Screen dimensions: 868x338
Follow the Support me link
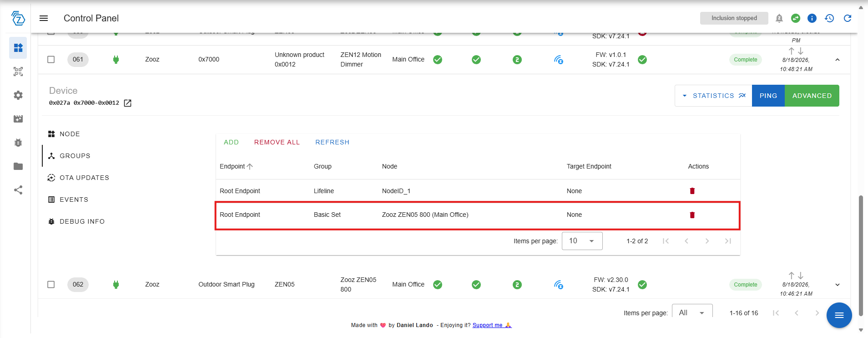coord(492,325)
